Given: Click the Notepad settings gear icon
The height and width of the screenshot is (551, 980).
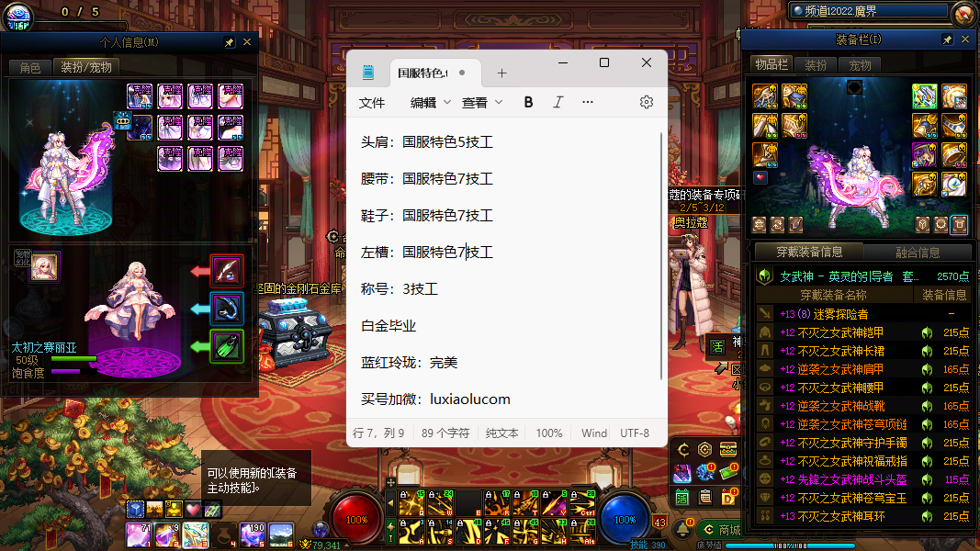Looking at the screenshot, I should pos(647,102).
